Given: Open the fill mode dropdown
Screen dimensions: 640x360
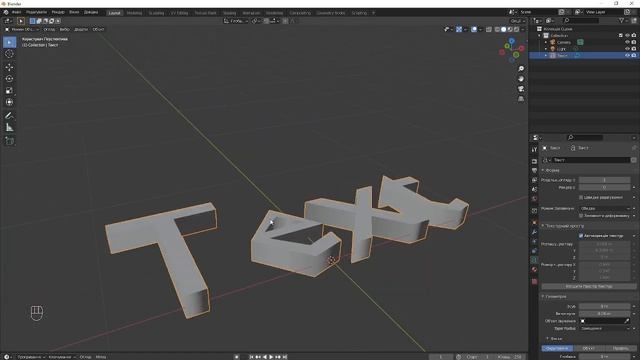Looking at the screenshot, I should click(604, 209).
